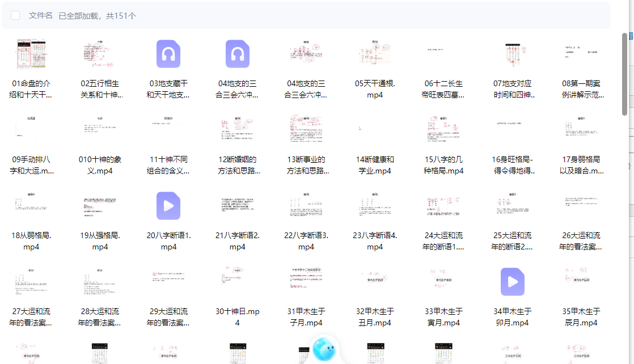Open the 19从强格局.mp4 thumbnail
The width and height of the screenshot is (634, 364).
[100, 206]
